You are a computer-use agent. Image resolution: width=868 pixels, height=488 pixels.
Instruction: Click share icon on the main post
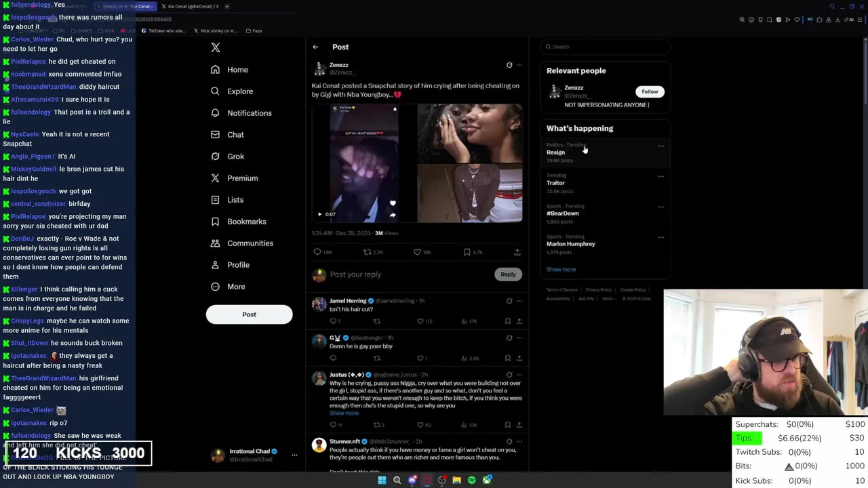click(517, 252)
